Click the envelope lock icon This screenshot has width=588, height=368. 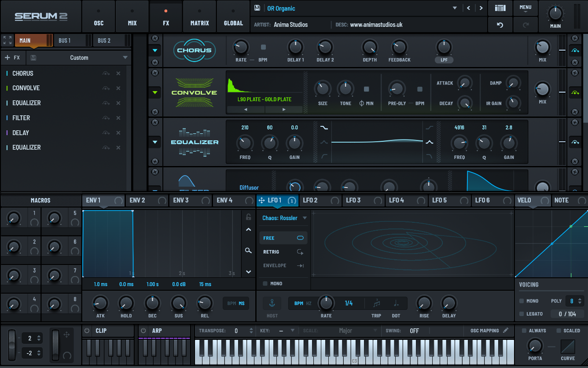tap(249, 217)
